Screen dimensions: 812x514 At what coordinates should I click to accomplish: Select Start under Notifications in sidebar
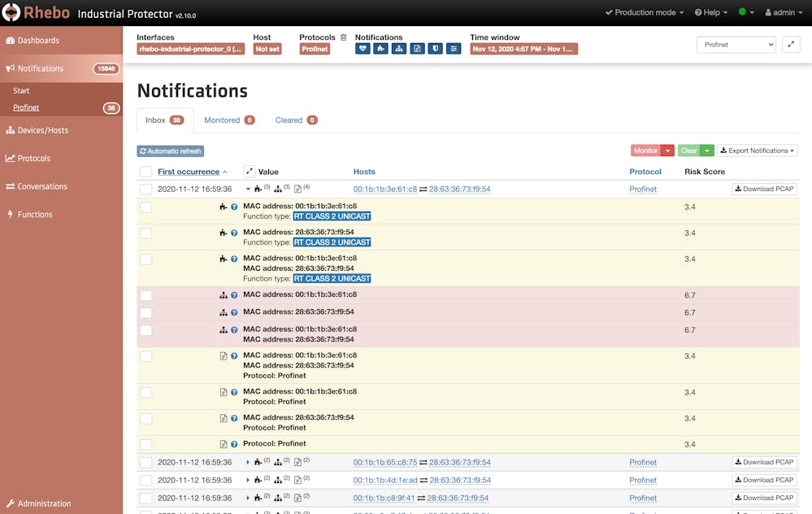coord(21,90)
